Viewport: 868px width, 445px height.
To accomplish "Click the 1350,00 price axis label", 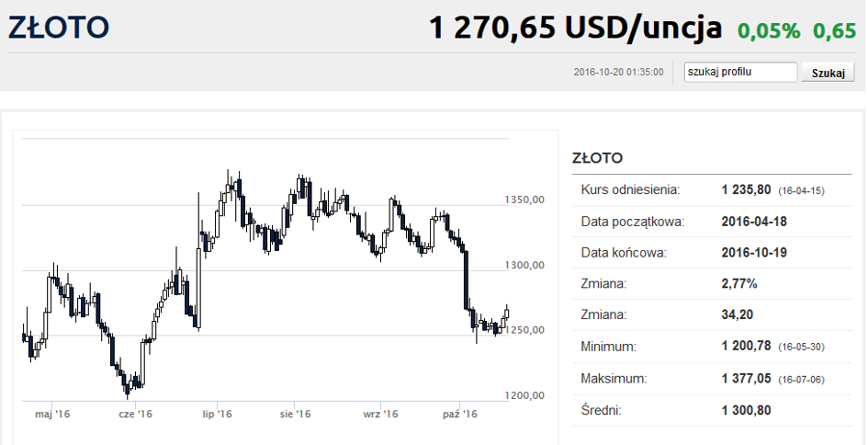I will 524,200.
